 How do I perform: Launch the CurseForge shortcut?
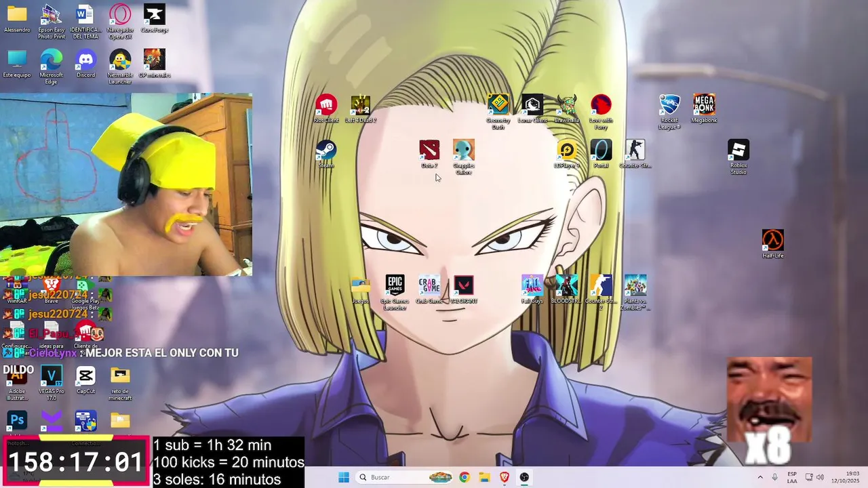pos(155,18)
